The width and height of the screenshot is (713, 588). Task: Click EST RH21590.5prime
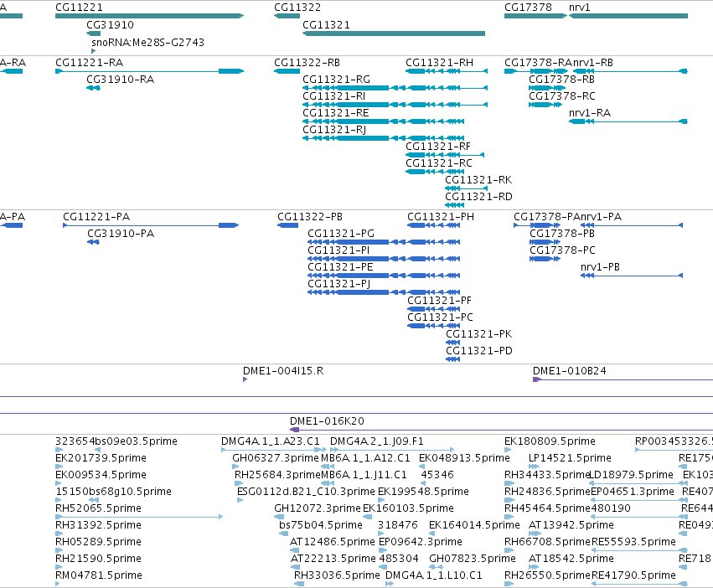point(98,559)
